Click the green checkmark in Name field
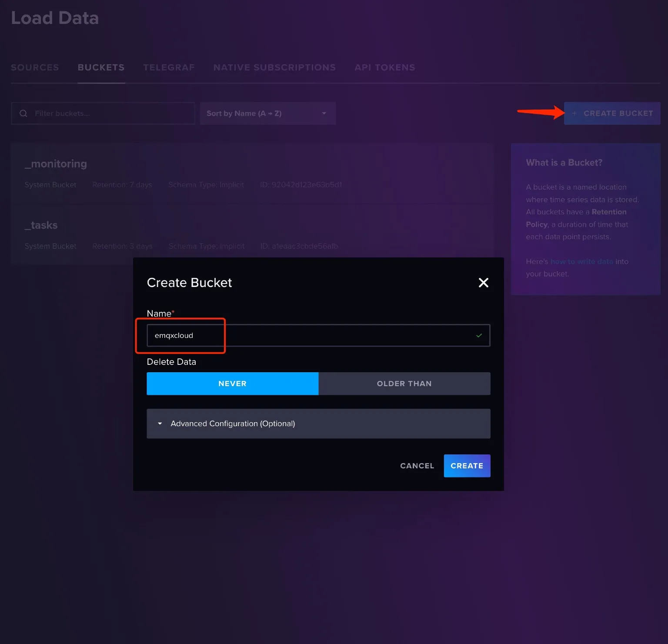Viewport: 668px width, 644px height. 479,335
